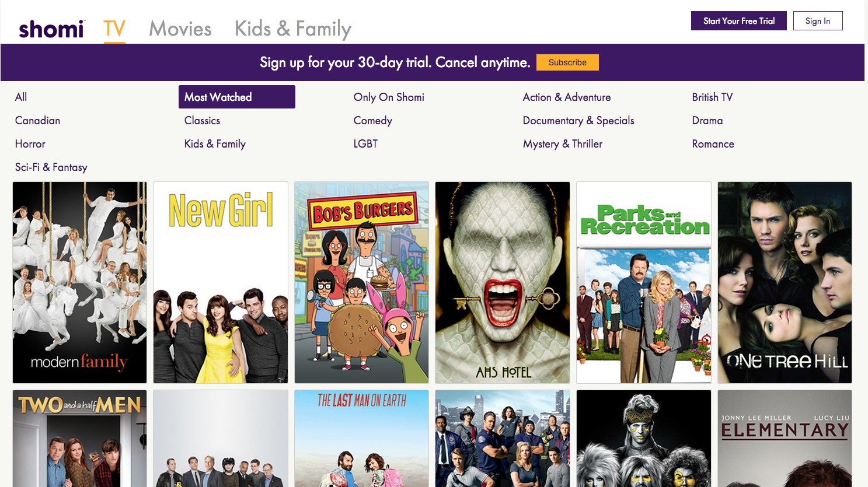Open the New Girl show thumbnail
Image resolution: width=868 pixels, height=487 pixels.
(221, 282)
